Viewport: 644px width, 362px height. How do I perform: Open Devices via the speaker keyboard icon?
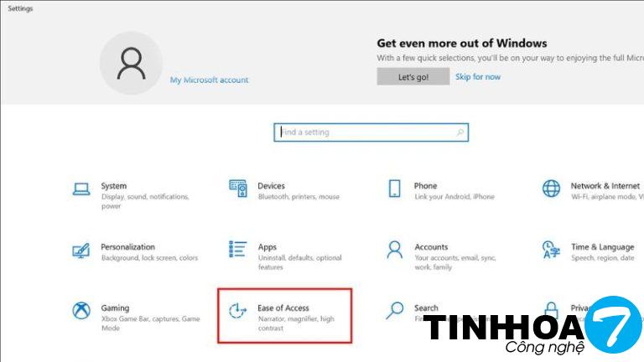tap(238, 189)
